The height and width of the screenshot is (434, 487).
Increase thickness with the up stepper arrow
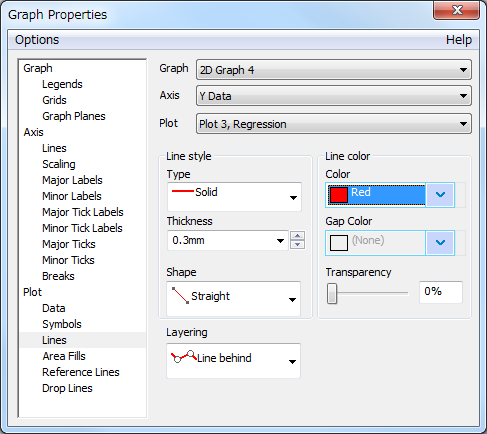pyautogui.click(x=297, y=236)
